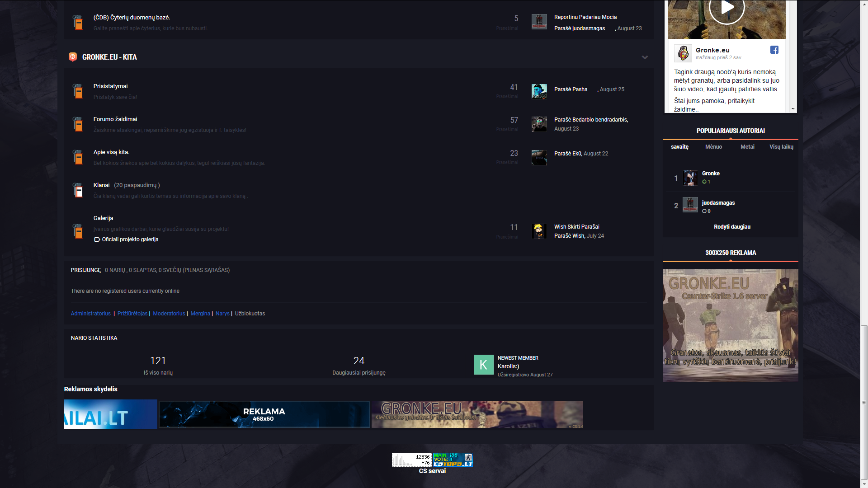Viewport: 868px width, 488px height.
Task: Open the Wish Skirti Parašai topic
Action: 577,227
